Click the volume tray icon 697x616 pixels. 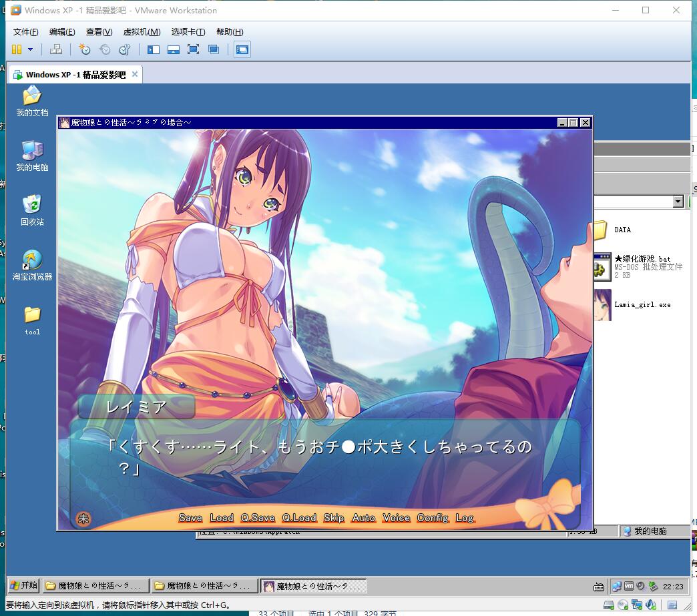click(x=640, y=586)
